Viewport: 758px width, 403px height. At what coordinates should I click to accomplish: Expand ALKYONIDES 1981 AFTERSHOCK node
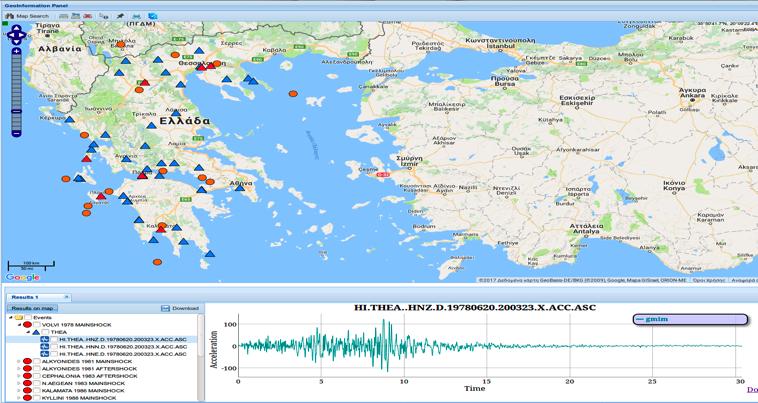19,369
